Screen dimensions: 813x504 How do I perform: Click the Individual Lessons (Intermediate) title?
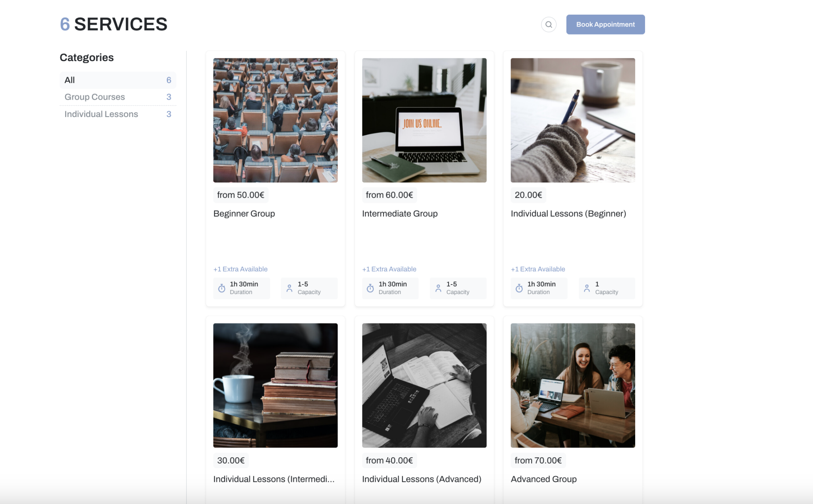(274, 479)
